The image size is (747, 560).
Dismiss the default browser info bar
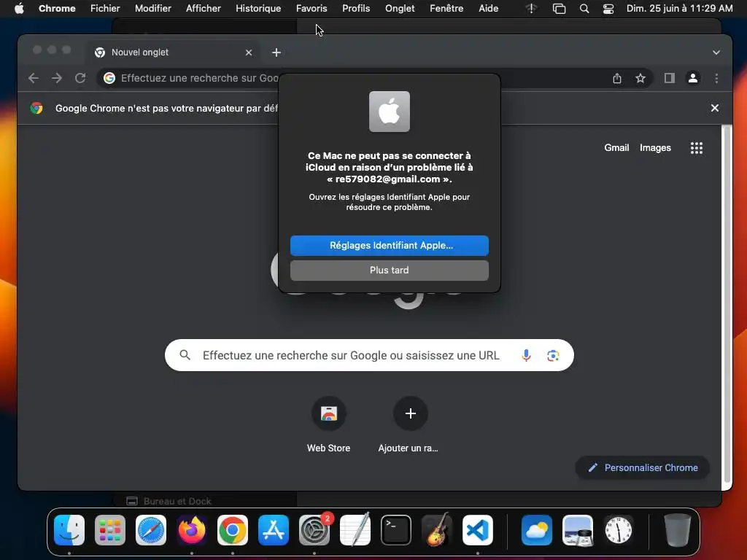tap(715, 108)
